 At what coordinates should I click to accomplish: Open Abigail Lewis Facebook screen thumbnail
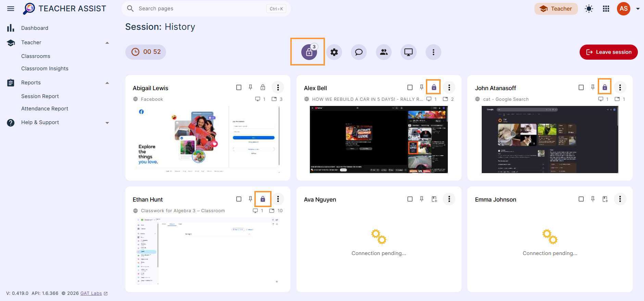pyautogui.click(x=207, y=139)
